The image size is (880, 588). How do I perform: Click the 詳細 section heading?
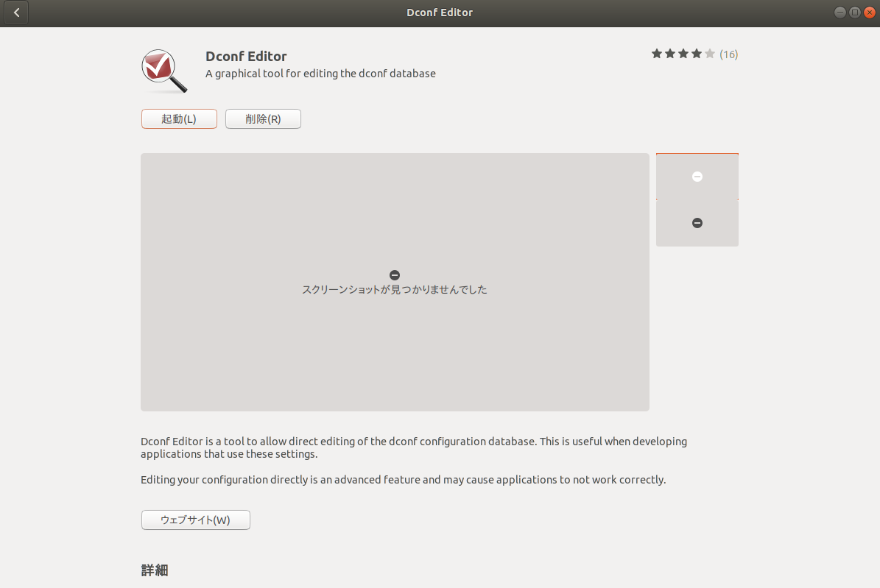coord(155,570)
